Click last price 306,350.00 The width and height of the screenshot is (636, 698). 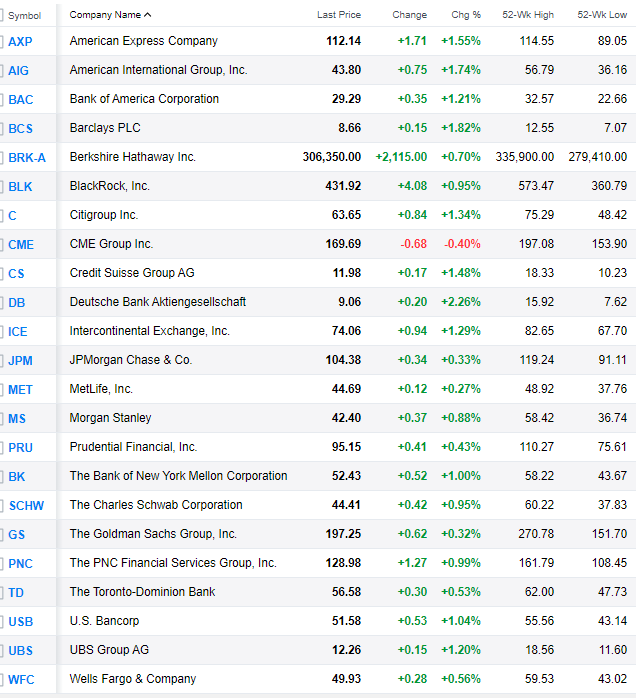[x=332, y=157]
